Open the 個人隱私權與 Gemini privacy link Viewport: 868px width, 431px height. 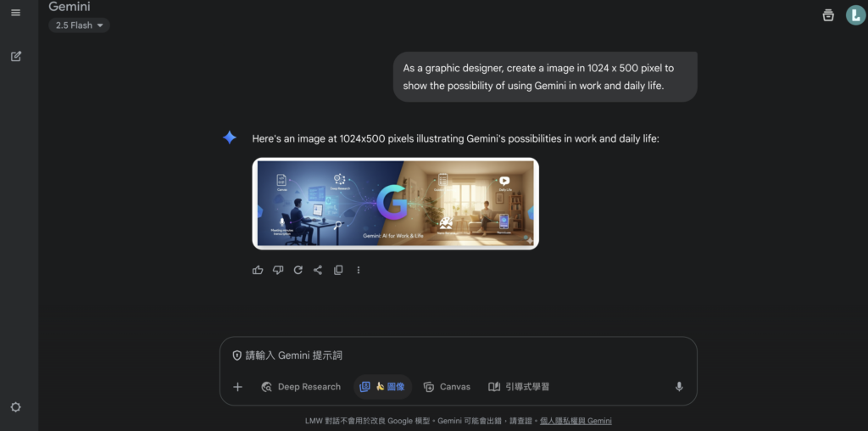tap(576, 421)
